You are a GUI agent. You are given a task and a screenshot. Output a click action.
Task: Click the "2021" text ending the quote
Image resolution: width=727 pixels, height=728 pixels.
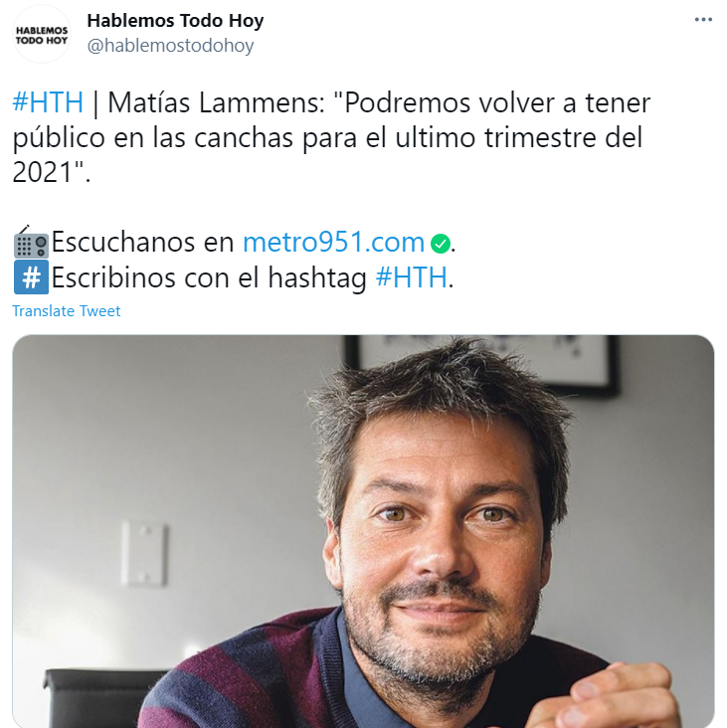[x=43, y=172]
